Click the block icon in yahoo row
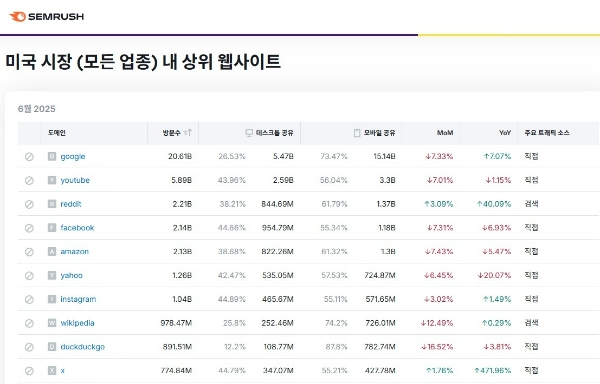This screenshot has width=600, height=384. [x=29, y=276]
